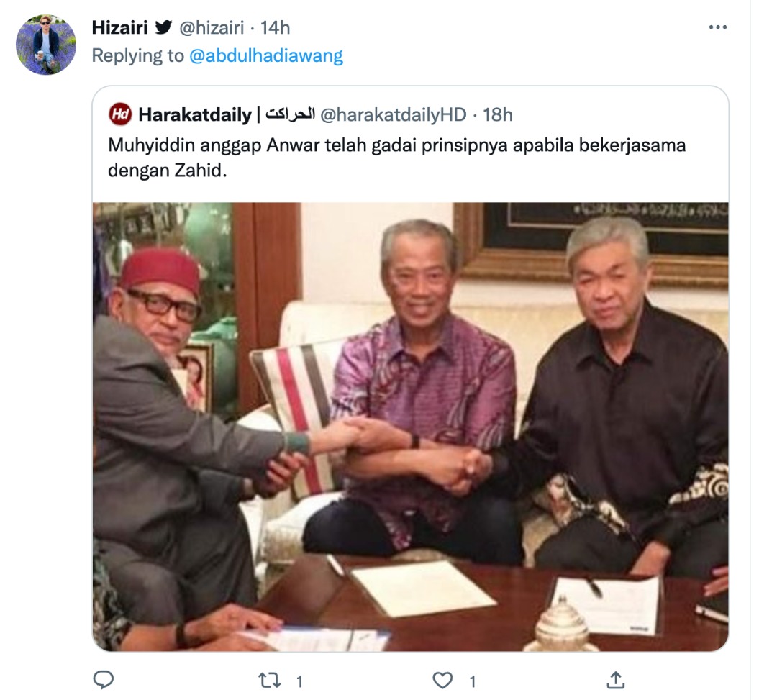Open the quoted tweet's 18h timestamp
The width and height of the screenshot is (777, 700).
[x=498, y=115]
